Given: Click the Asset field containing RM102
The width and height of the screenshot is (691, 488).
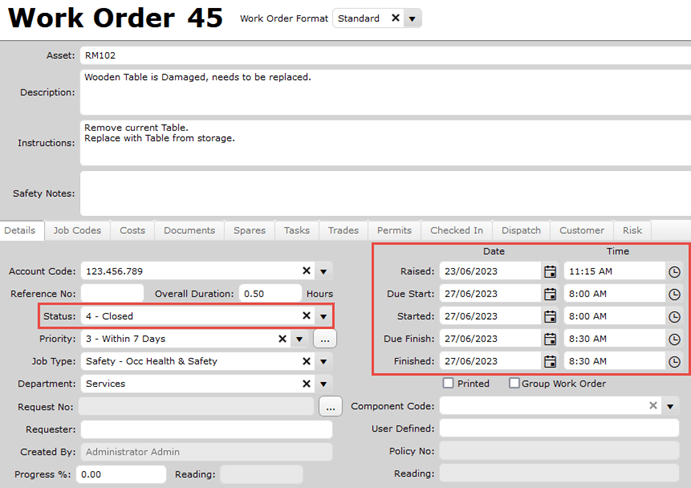Looking at the screenshot, I should pyautogui.click(x=386, y=56).
